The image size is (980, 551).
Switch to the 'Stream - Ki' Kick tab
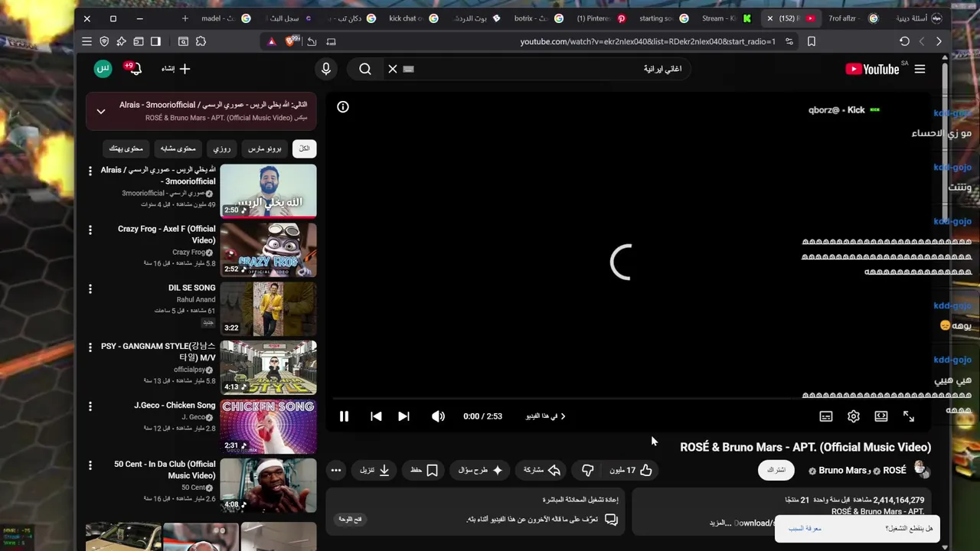point(727,18)
